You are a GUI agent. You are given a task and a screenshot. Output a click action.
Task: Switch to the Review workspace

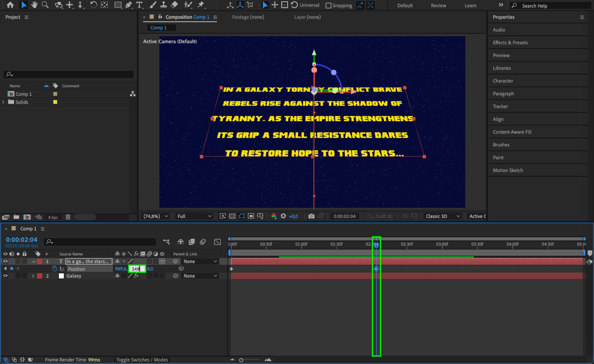438,5
